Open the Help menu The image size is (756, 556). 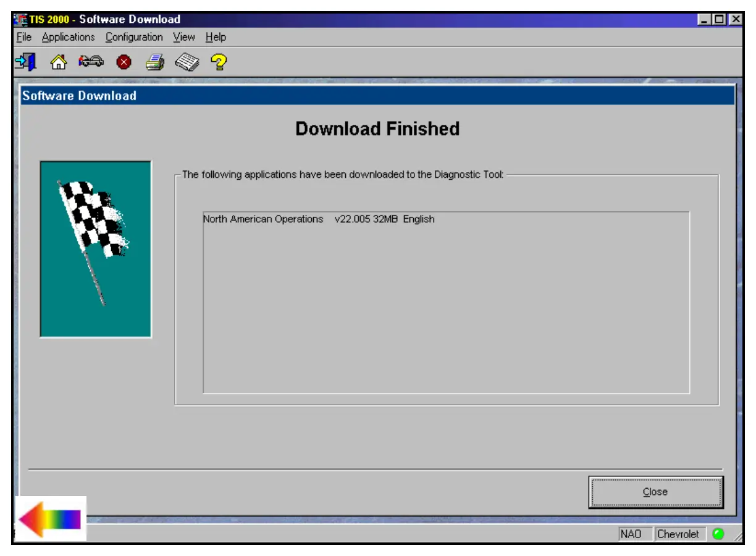(216, 37)
